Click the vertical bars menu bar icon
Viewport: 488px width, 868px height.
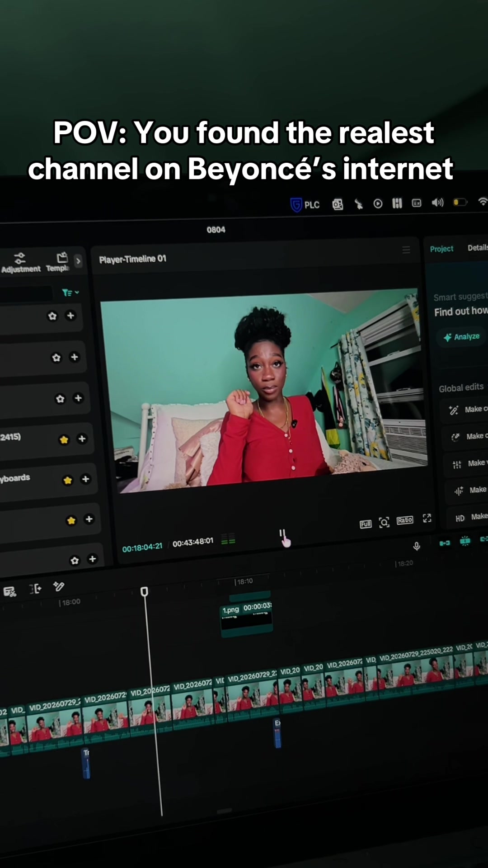397,203
